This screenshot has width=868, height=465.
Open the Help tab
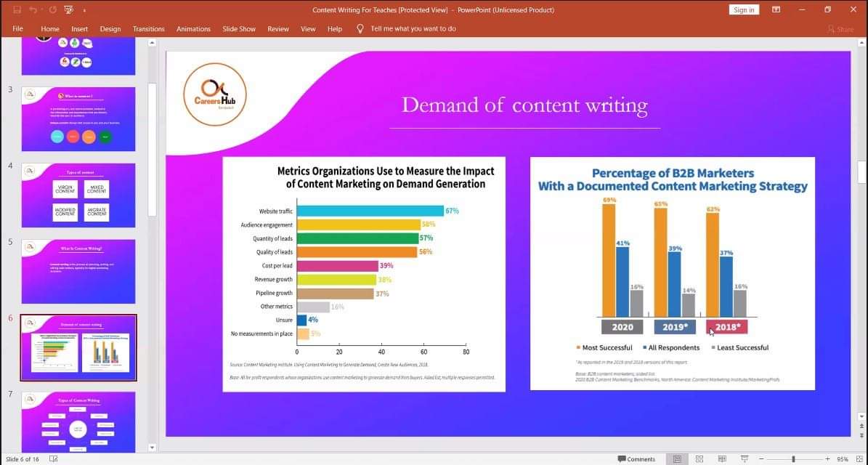335,29
